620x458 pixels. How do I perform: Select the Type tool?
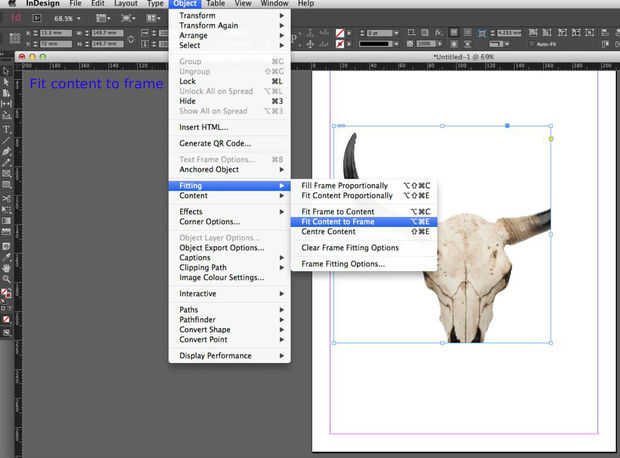pos(6,129)
